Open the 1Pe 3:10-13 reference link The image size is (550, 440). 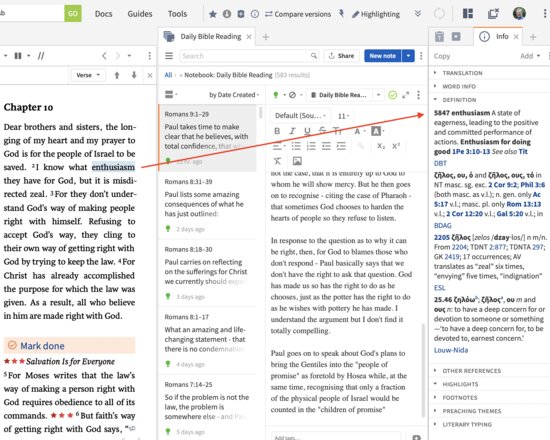click(471, 152)
